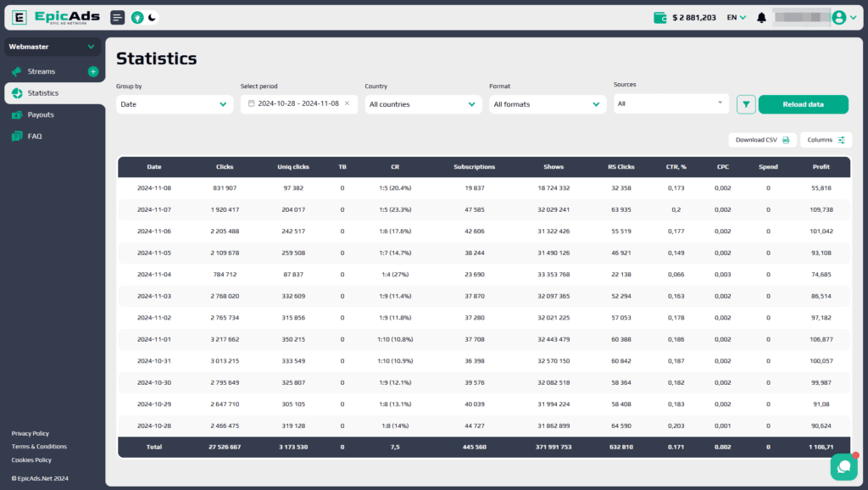This screenshot has height=490, width=868.
Task: Click the RS Clicks column header
Action: pos(621,167)
